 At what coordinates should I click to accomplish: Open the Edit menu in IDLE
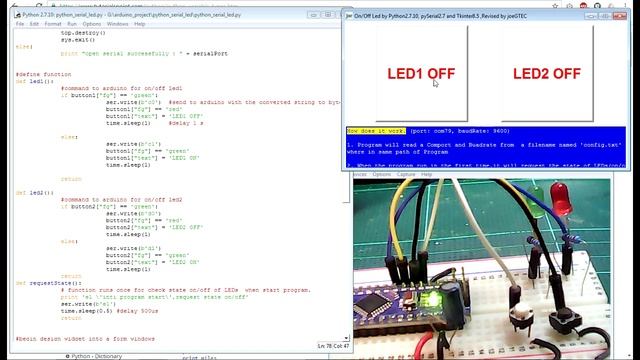[x=34, y=24]
